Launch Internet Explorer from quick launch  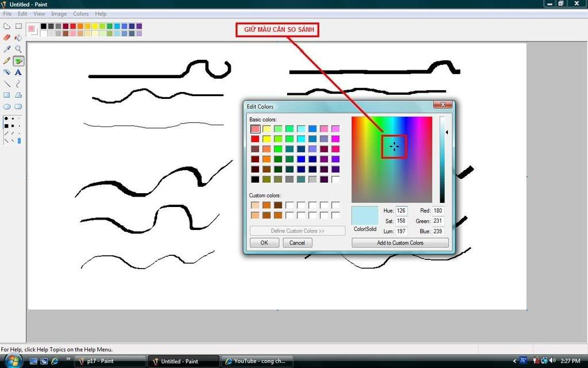coord(55,361)
